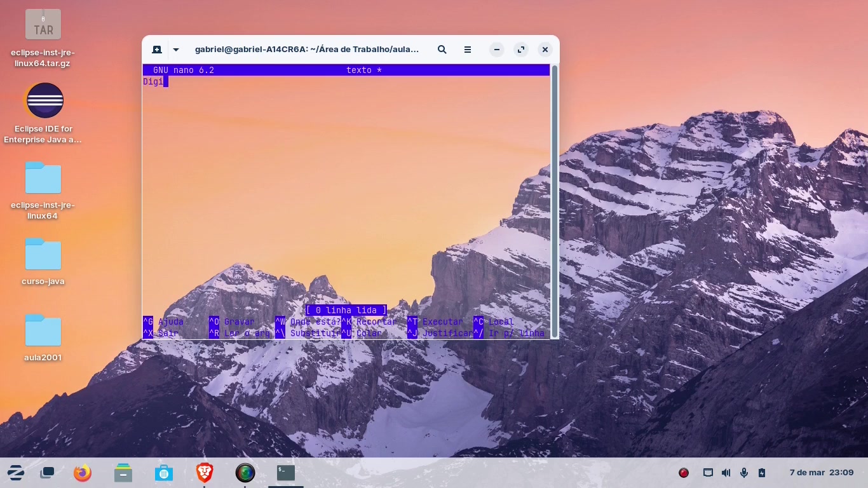The image size is (868, 488).
Task: Open a new terminal tab
Action: 156,49
